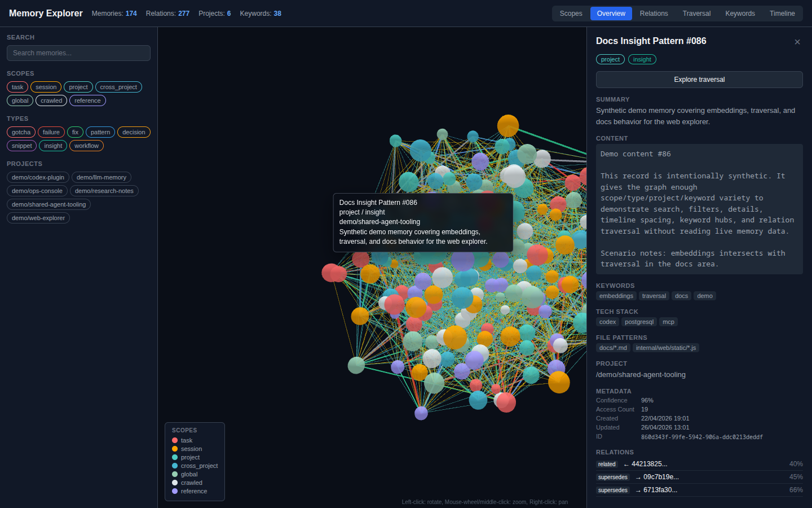The image size is (812, 508).
Task: Click the Search memories input field
Action: [x=78, y=53]
